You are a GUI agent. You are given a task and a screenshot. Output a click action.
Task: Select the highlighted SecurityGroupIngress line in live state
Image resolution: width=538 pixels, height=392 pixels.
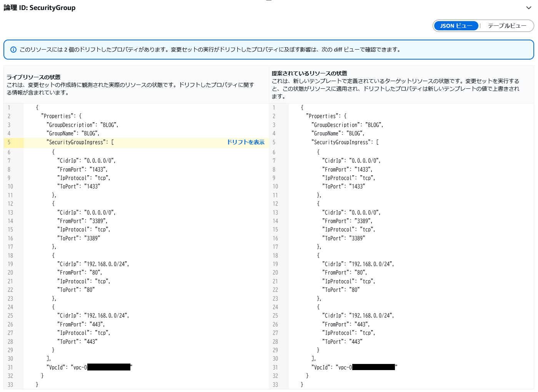pos(80,143)
